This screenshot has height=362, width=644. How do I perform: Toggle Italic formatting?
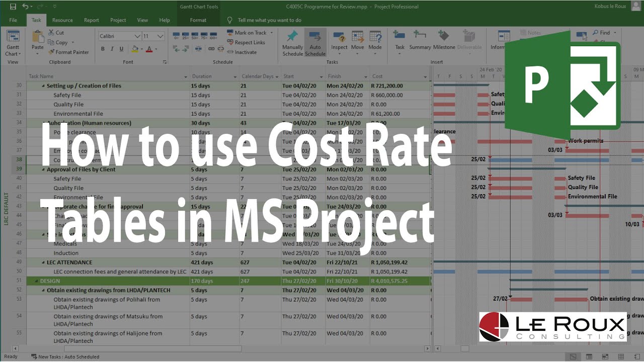(x=112, y=49)
